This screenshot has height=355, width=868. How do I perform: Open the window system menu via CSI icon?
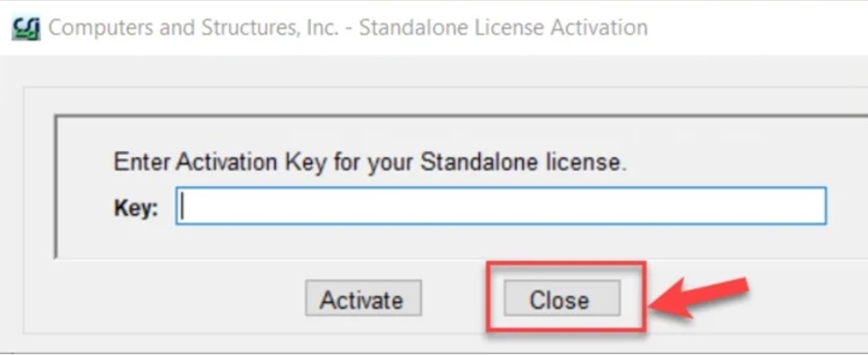(25, 28)
